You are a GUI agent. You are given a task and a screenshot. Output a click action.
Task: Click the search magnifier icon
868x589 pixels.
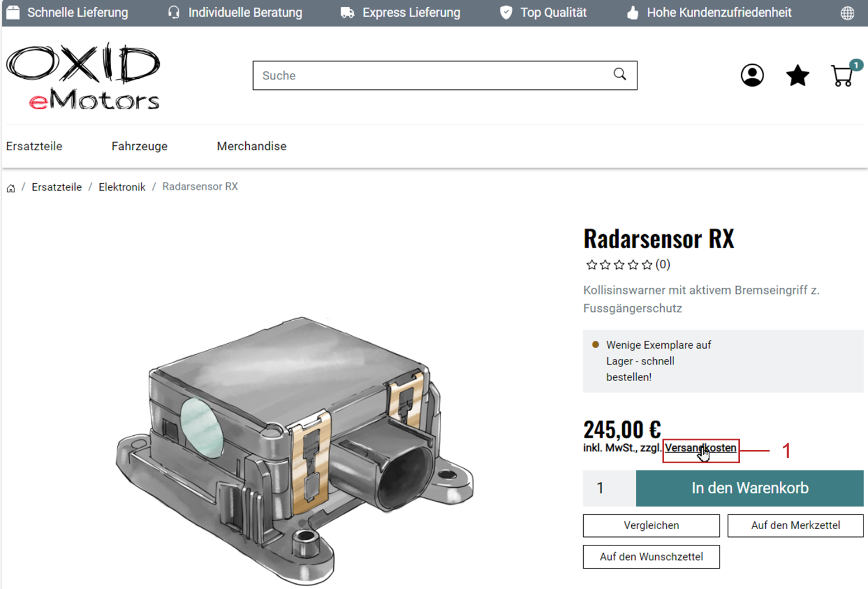pyautogui.click(x=619, y=74)
